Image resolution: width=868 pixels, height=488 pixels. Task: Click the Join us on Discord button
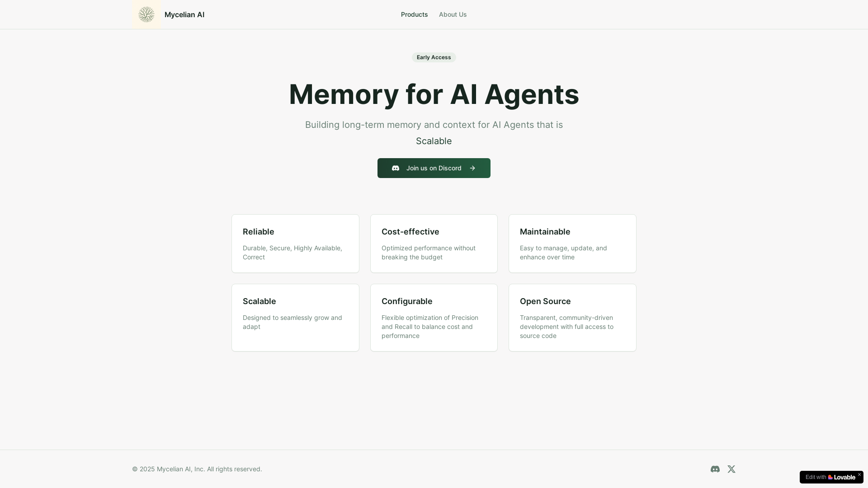coord(434,168)
